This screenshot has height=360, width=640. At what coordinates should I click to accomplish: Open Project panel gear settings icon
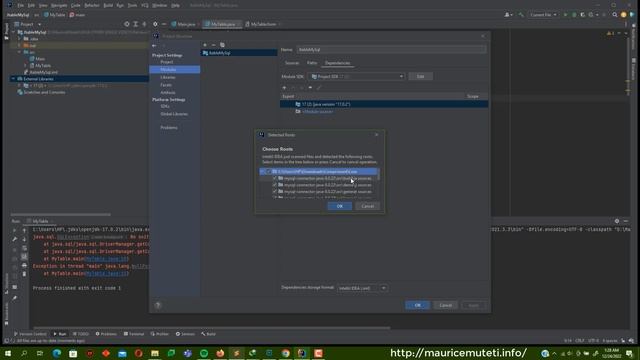[155, 24]
